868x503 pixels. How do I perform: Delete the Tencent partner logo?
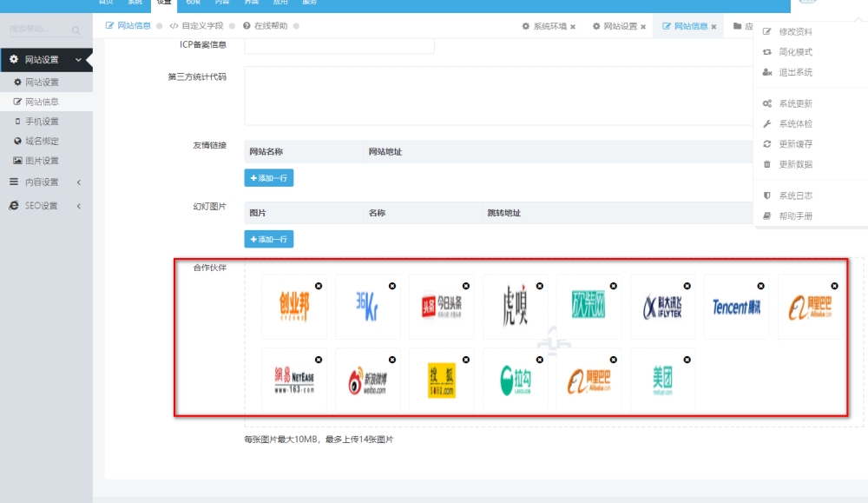coord(760,286)
